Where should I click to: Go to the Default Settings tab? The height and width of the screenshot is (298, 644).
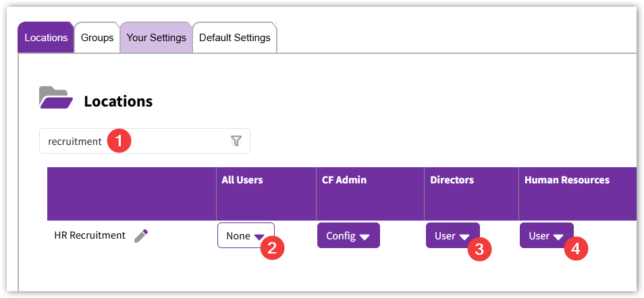point(234,38)
